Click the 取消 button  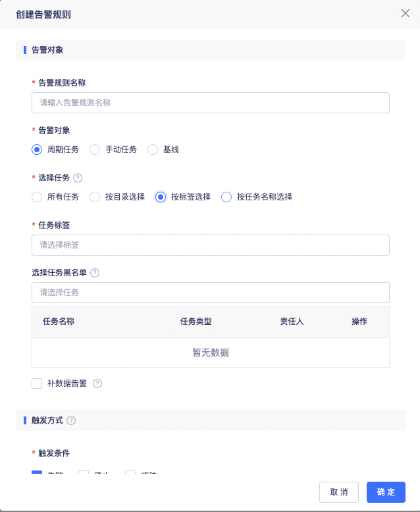click(339, 492)
